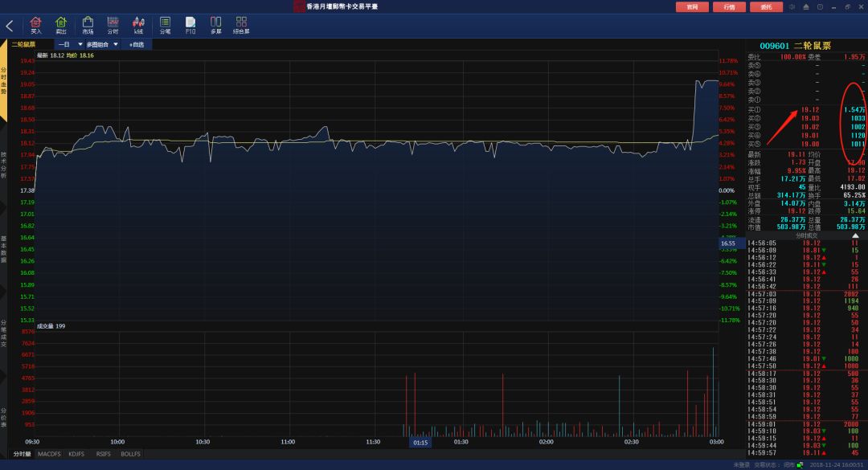
Task: Select the MACDFS indicator tab
Action: (49, 454)
